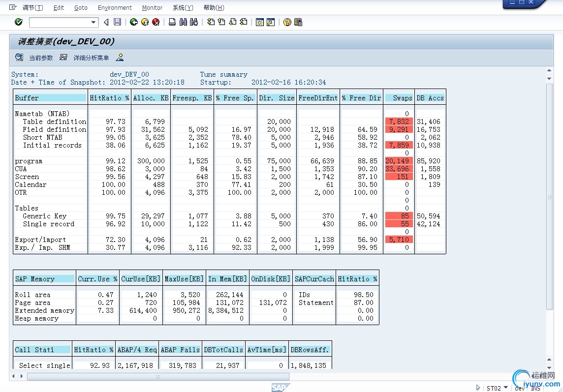The height and width of the screenshot is (392, 563).
Task: Click the person-mountain icon in application toolbar
Action: click(120, 57)
